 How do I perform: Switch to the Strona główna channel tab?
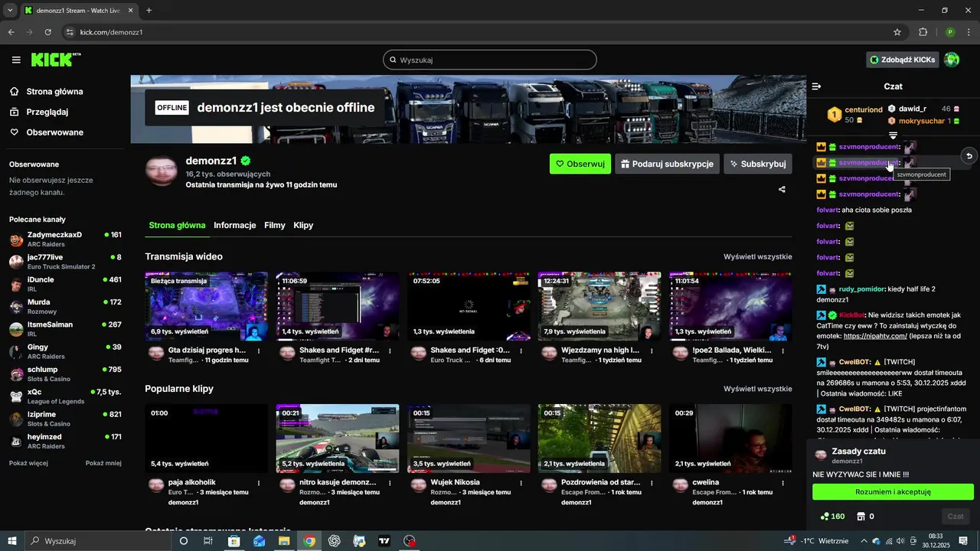(177, 225)
